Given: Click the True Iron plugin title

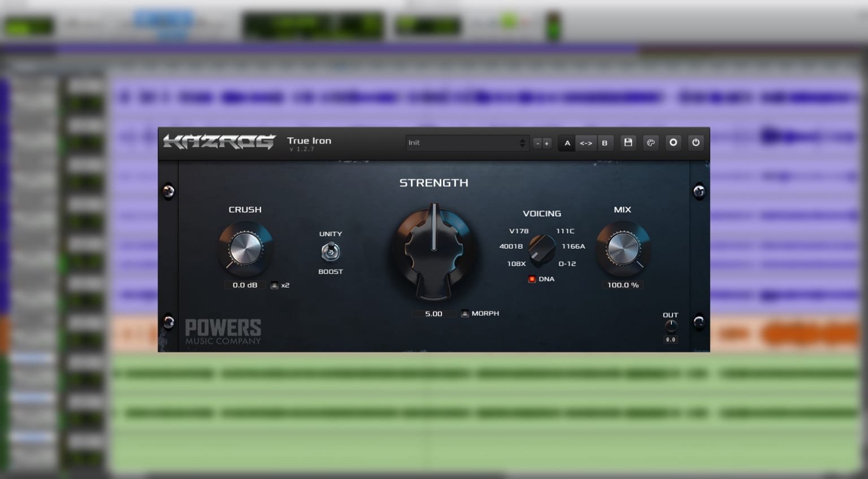Looking at the screenshot, I should click(x=309, y=141).
